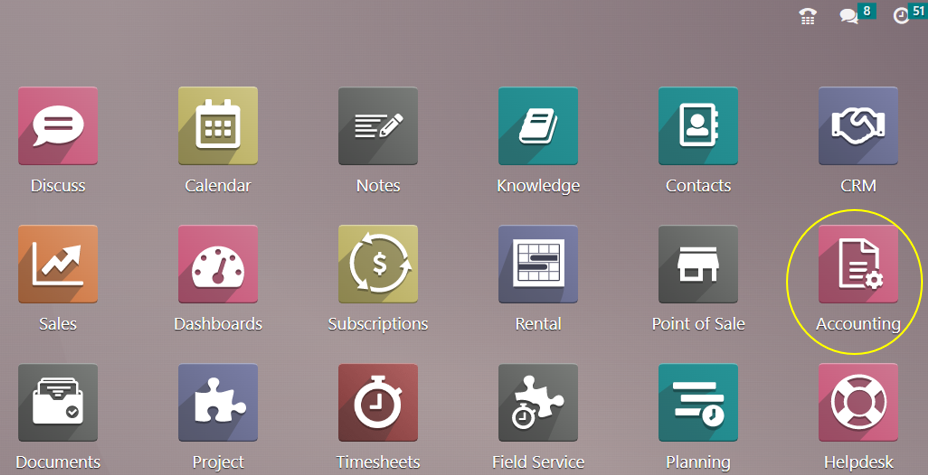Open the highlighted Accounting app
Image resolution: width=932 pixels, height=475 pixels.
pyautogui.click(x=858, y=265)
